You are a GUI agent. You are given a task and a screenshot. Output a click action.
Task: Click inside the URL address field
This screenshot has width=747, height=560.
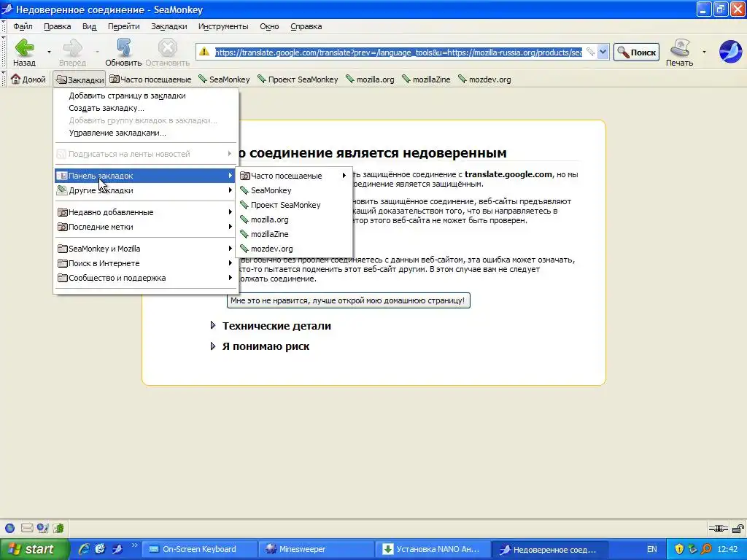[x=398, y=52]
